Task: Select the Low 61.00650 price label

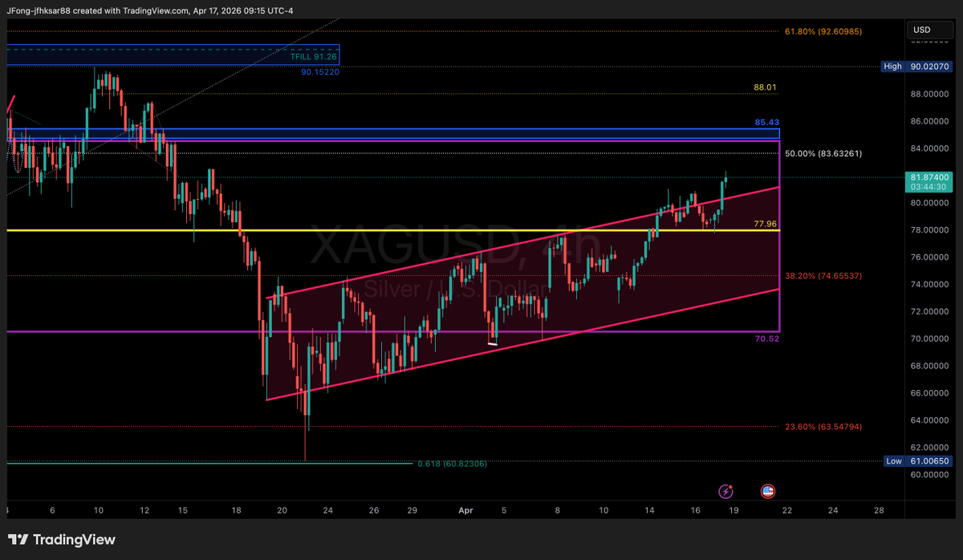Action: point(918,461)
